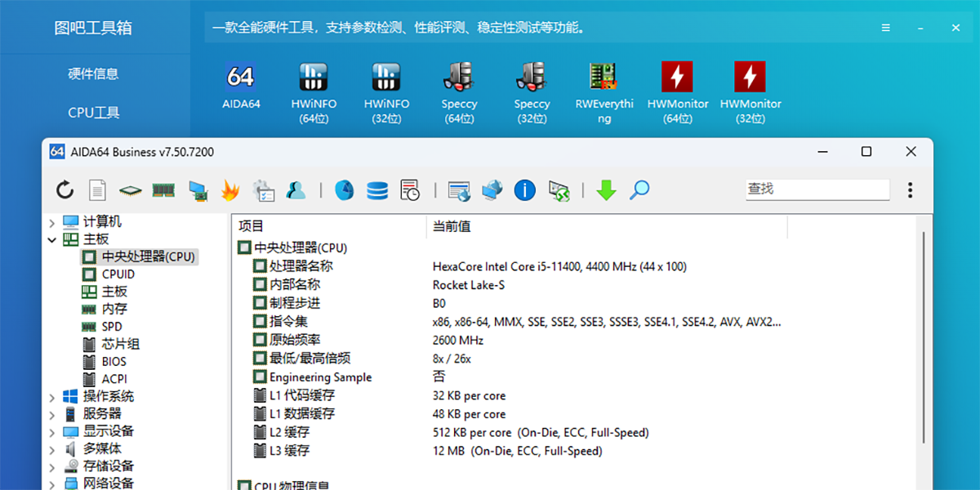Viewport: 980px width, 490px height.
Task: Select CPUID in the tree
Action: click(118, 274)
